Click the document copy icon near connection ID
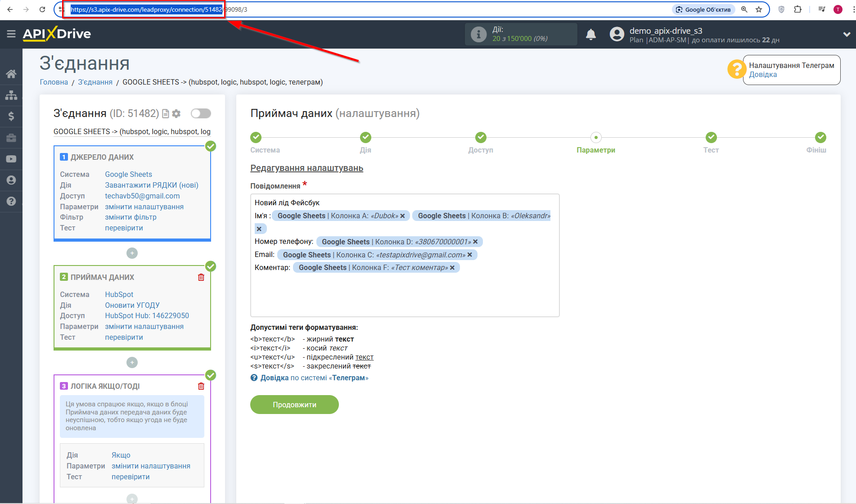This screenshot has width=856, height=504. click(166, 114)
